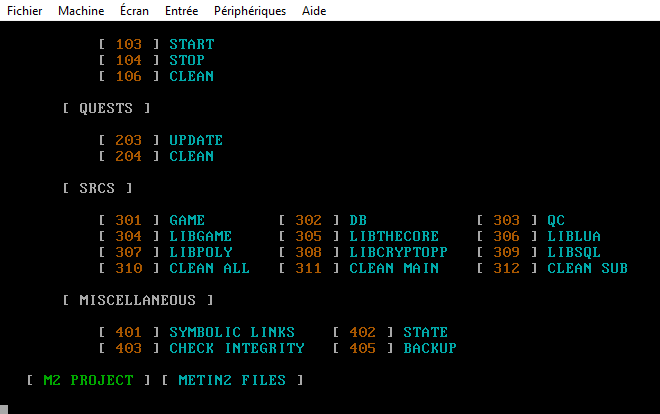
Task: Click the terminal cursor block
Action: point(4,409)
